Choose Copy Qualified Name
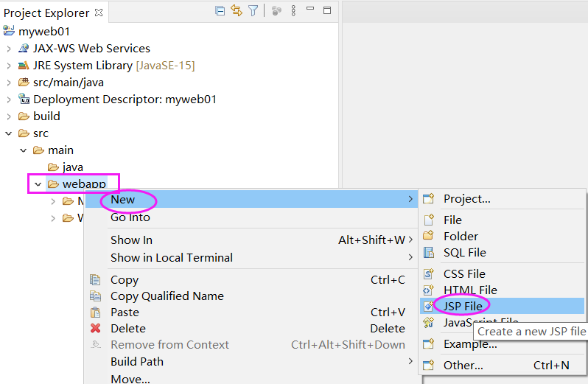The height and width of the screenshot is (384, 588). (x=251, y=296)
